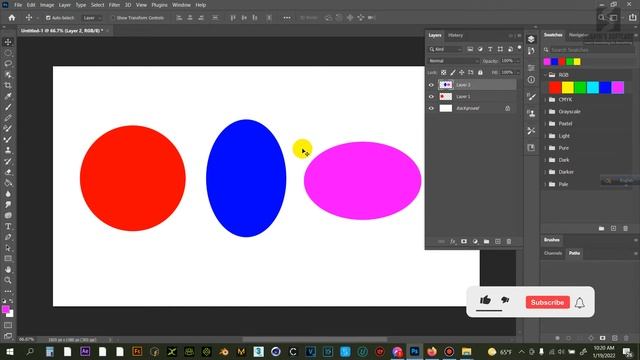Lock all layer attributes
Viewport: 640px width, 360px height.
click(x=480, y=72)
